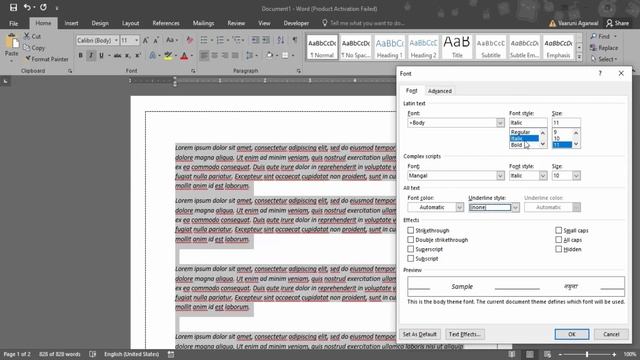The width and height of the screenshot is (640, 360).
Task: Click the text highlight color icon
Action: point(168,56)
